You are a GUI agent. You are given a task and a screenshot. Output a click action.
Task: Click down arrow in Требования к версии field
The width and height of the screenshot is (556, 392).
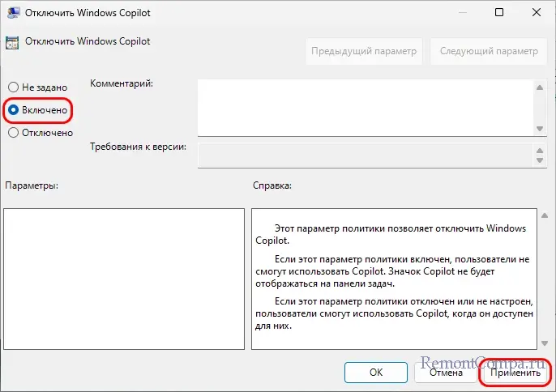coord(539,161)
